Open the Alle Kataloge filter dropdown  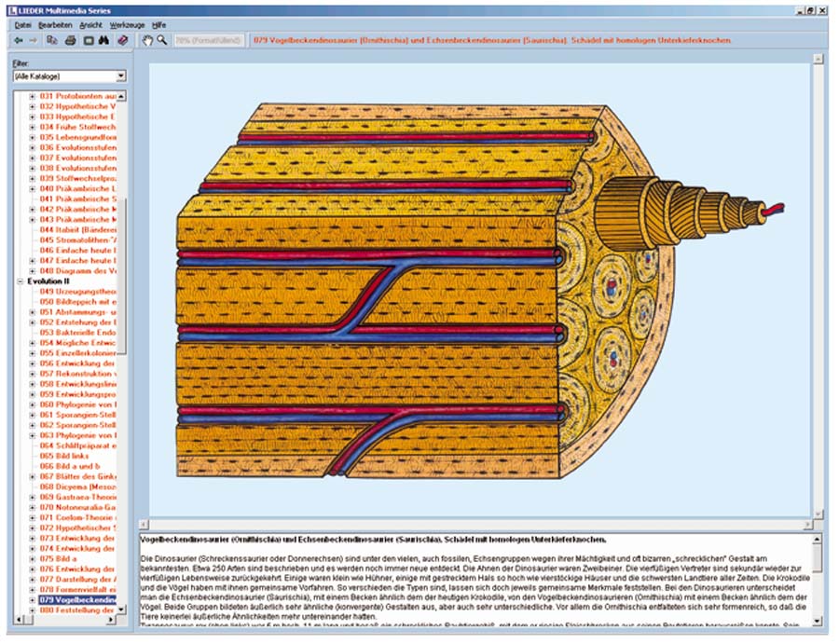[120, 75]
